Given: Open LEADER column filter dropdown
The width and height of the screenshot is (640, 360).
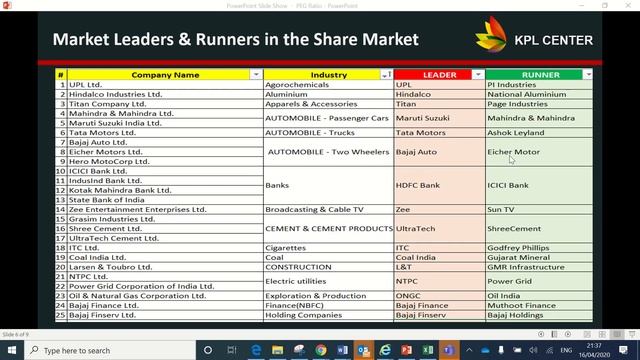Looking at the screenshot, I should click(x=478, y=75).
